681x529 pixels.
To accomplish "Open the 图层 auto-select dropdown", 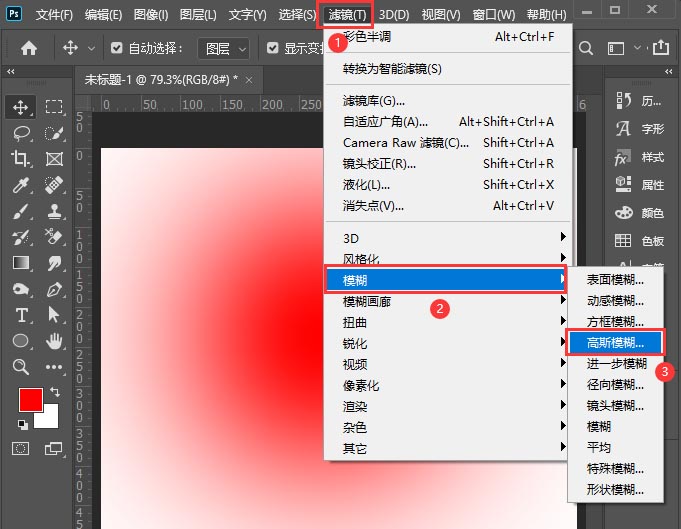I will (x=224, y=48).
